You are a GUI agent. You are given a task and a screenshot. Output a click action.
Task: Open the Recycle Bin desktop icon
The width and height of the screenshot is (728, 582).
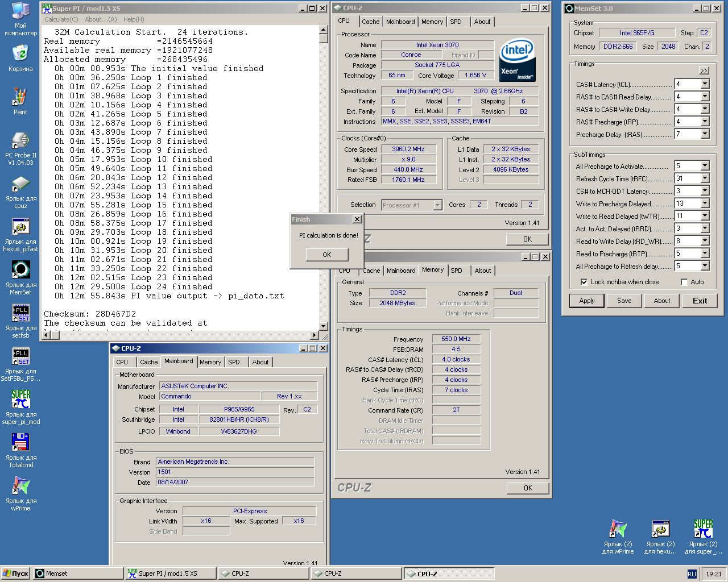(20, 59)
